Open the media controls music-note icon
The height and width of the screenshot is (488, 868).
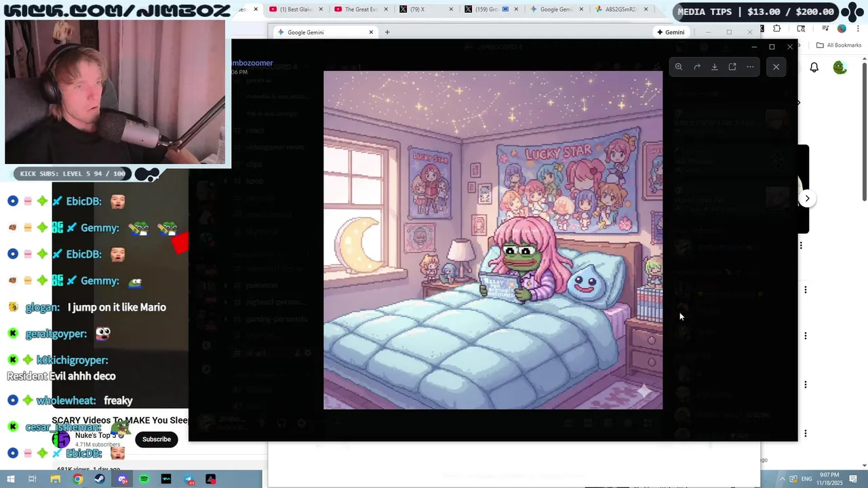(825, 28)
